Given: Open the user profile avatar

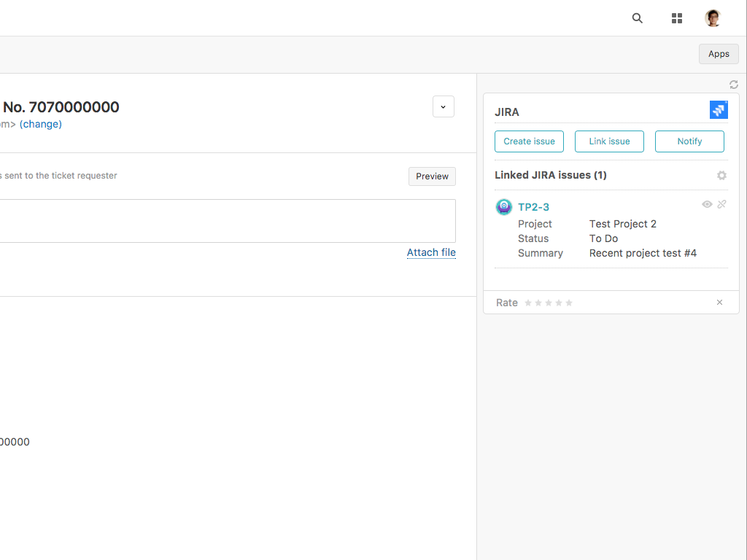Looking at the screenshot, I should (x=713, y=18).
